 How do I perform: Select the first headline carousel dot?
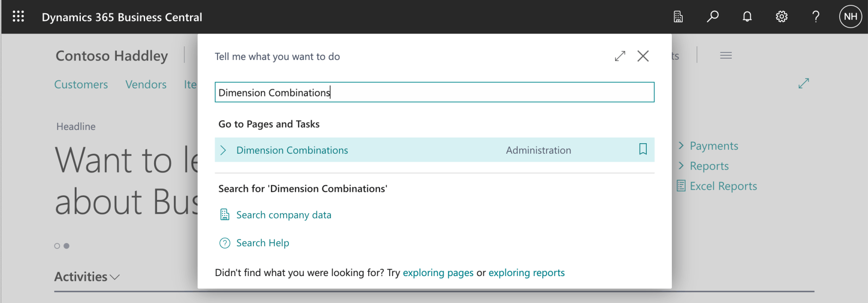point(57,246)
